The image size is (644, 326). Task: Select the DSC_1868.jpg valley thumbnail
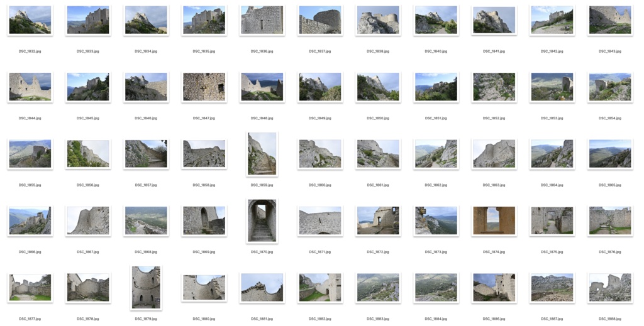146,220
